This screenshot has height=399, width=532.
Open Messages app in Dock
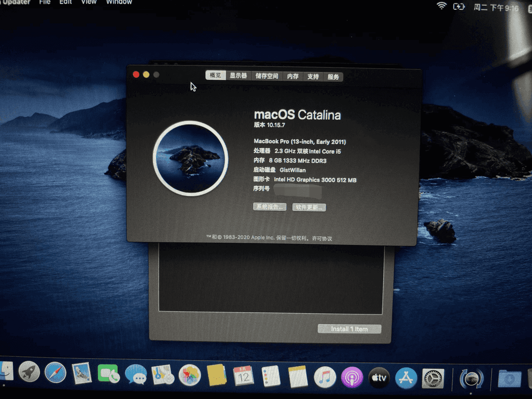136,375
